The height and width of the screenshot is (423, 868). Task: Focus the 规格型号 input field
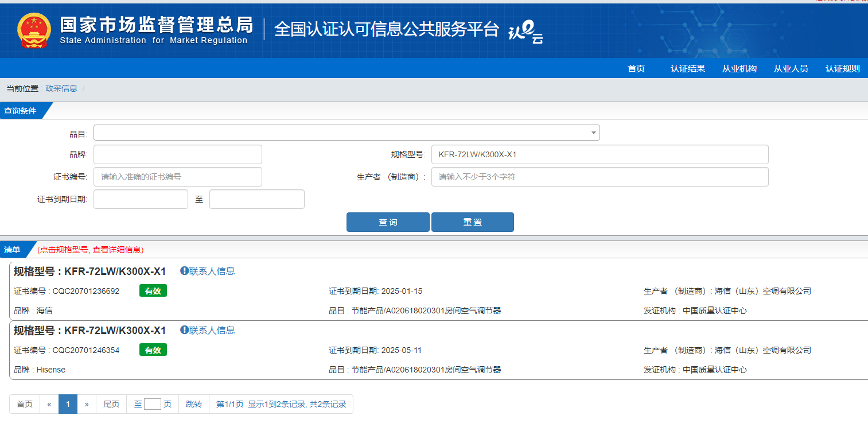(x=600, y=154)
